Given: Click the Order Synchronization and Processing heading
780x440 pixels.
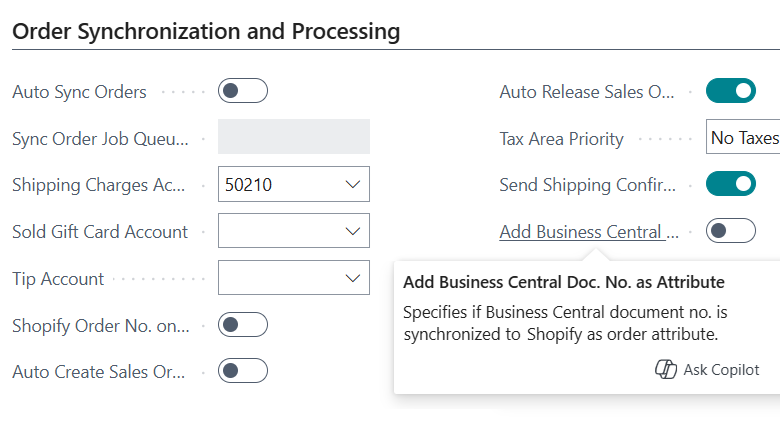Looking at the screenshot, I should pos(206,31).
